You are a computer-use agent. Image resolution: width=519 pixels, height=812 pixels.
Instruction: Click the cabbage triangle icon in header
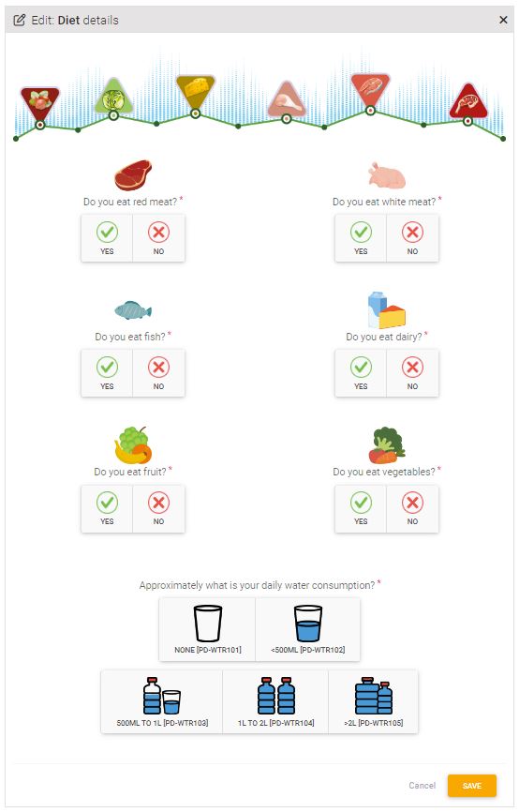[x=112, y=97]
